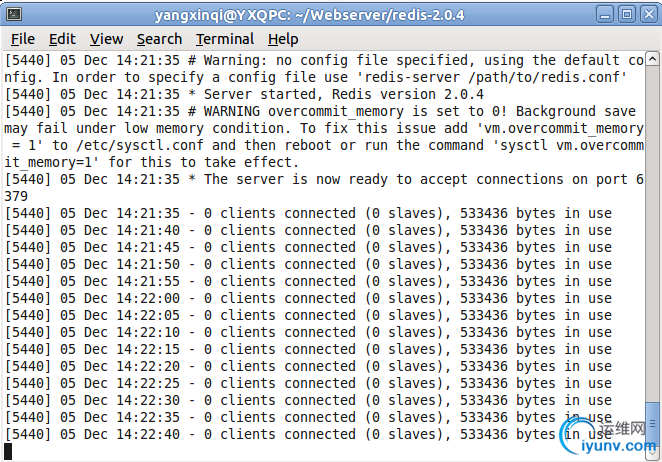Click the terminal cursor block
Screen dimensions: 662x462
8,451
